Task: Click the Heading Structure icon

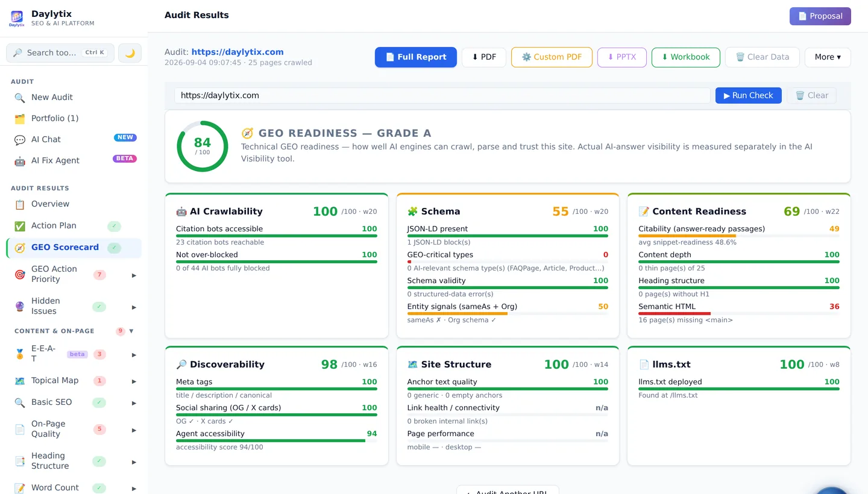Action: [x=20, y=461]
